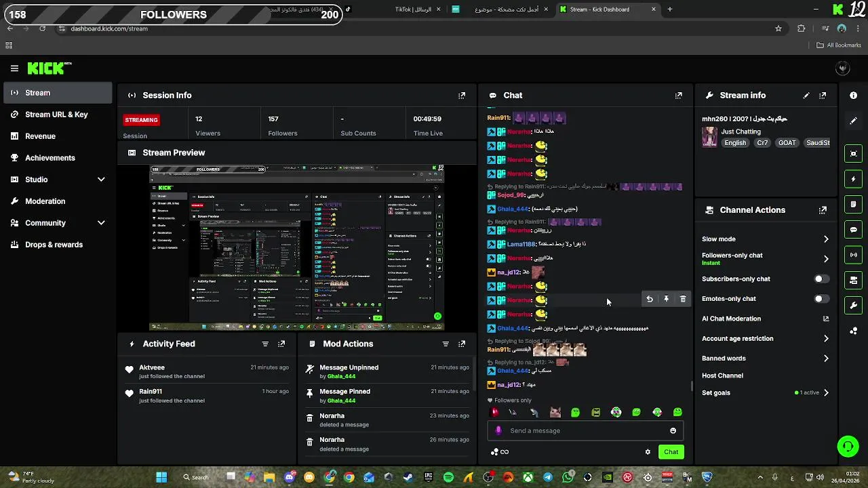
Task: Click Ghala_444 under Message Pinned
Action: 341,401
